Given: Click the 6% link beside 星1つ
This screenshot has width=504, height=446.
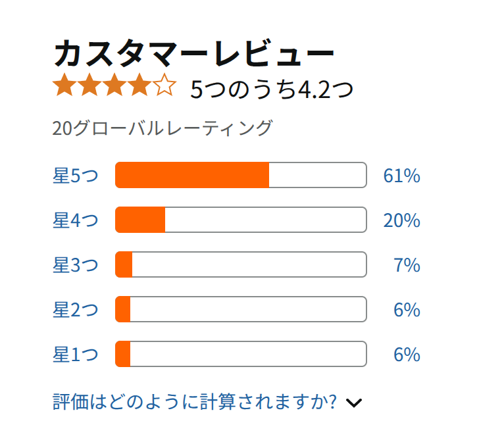Looking at the screenshot, I should 407,354.
